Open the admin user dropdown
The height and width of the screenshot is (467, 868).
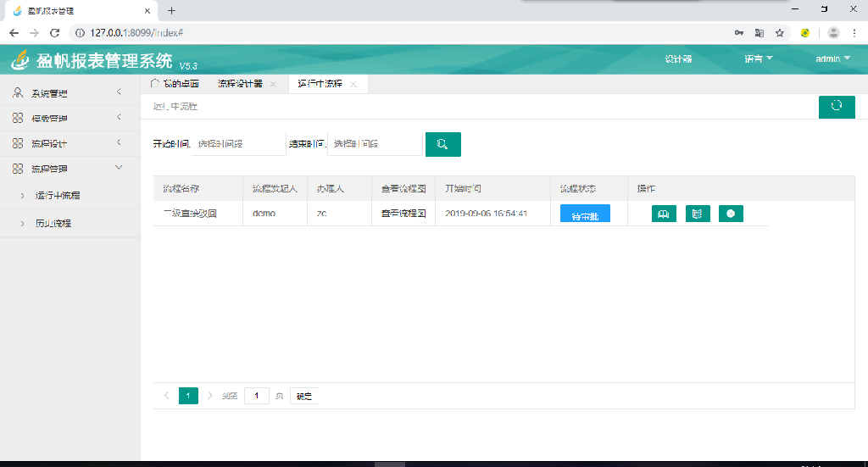(x=832, y=59)
